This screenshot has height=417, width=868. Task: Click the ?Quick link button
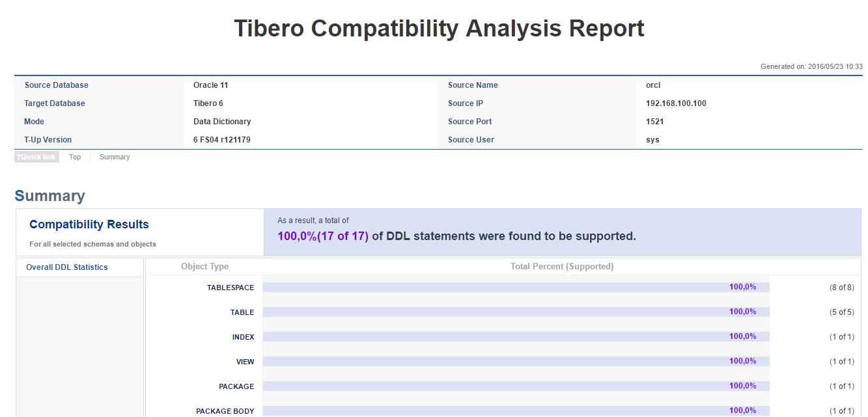36,156
